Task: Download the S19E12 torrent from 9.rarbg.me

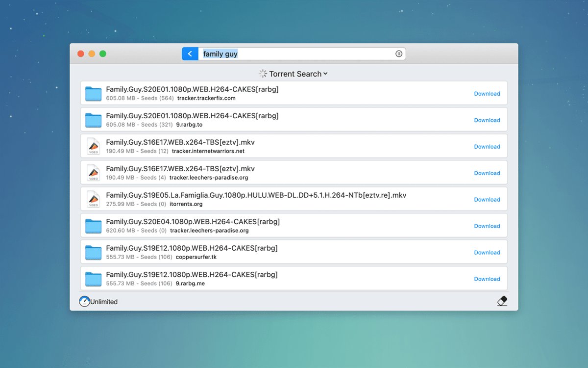Action: (487, 279)
